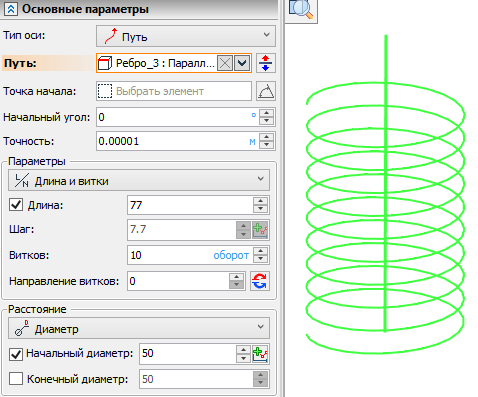Click the Точка начала select element field
The image size is (478, 397).
[x=174, y=91]
